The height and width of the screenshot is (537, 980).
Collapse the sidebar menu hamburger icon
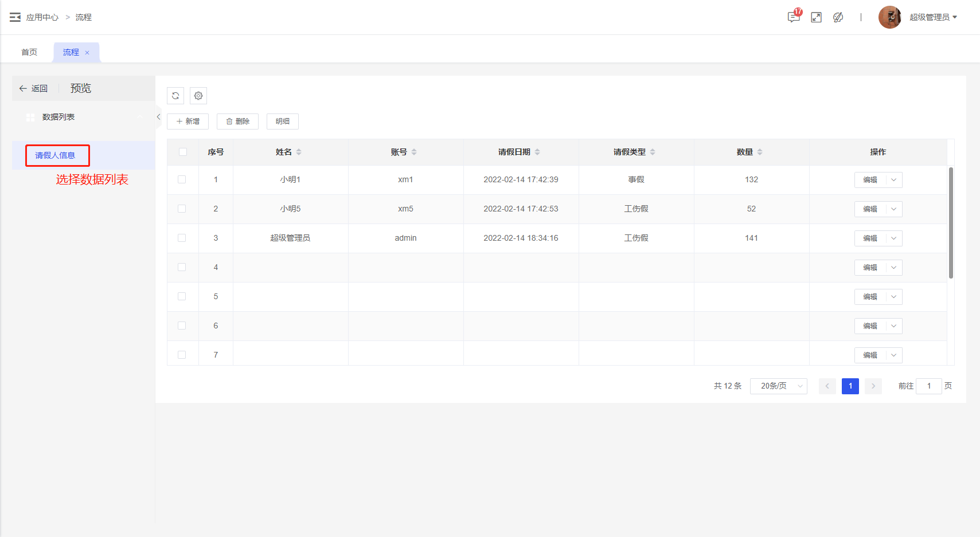point(15,17)
